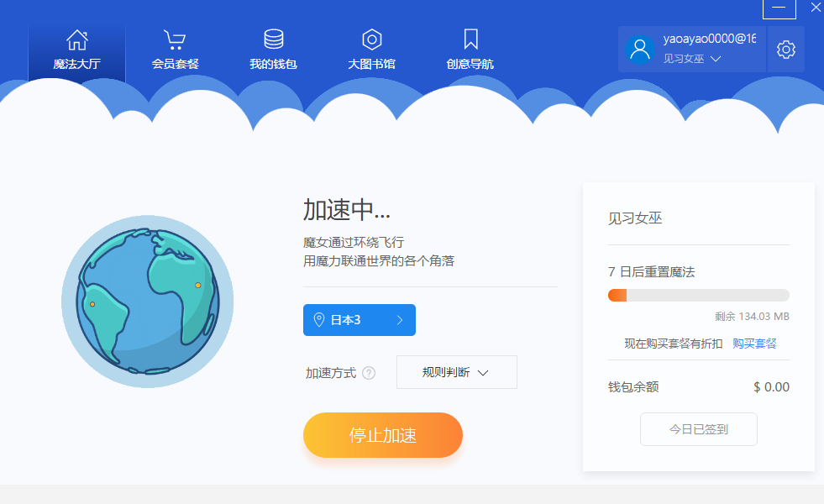This screenshot has width=824, height=504.
Task: Go to 大图书馆 library tab
Action: pos(371,50)
